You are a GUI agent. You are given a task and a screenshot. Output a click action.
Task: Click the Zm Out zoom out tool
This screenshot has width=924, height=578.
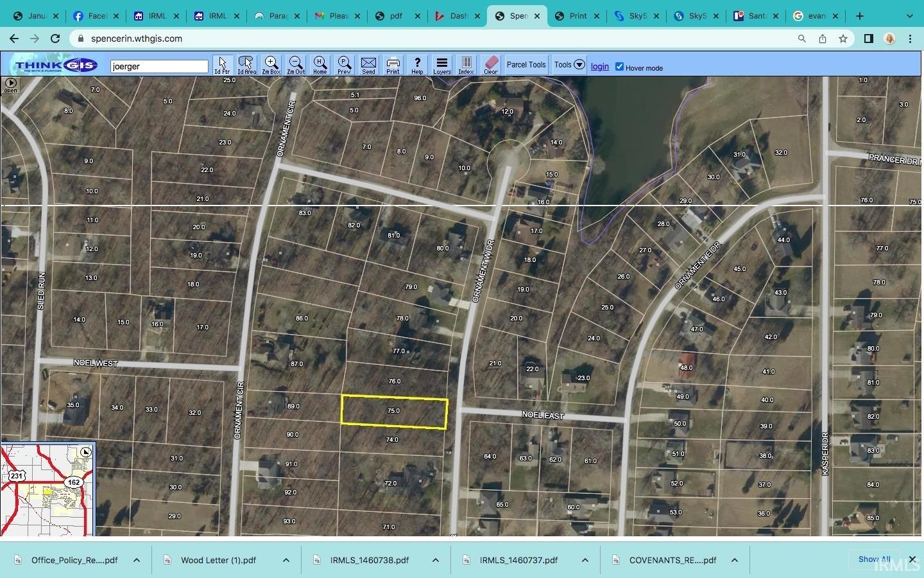tap(296, 65)
